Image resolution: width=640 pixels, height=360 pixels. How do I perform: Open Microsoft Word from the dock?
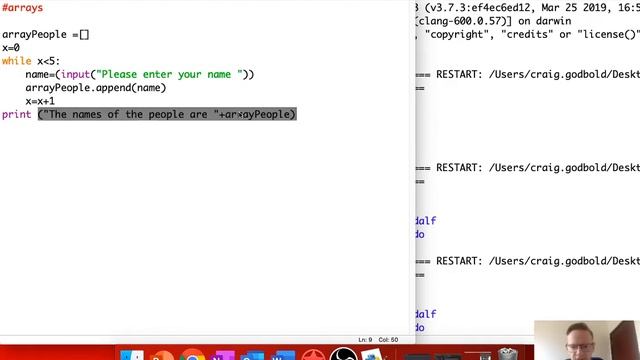click(x=283, y=355)
